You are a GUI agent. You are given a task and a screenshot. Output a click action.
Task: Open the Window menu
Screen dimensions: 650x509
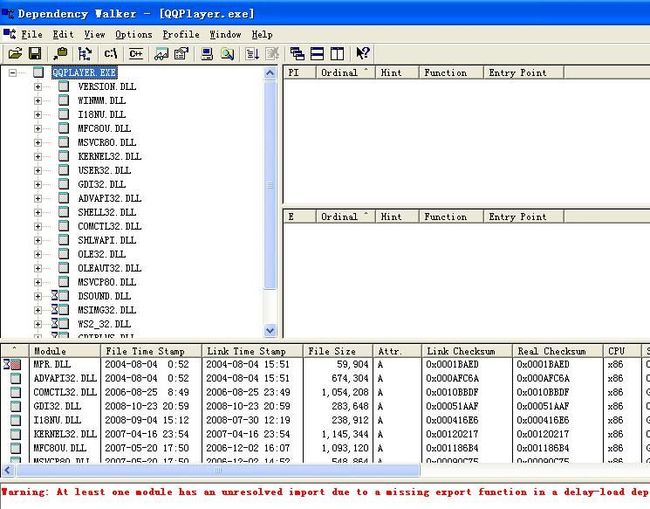click(226, 34)
